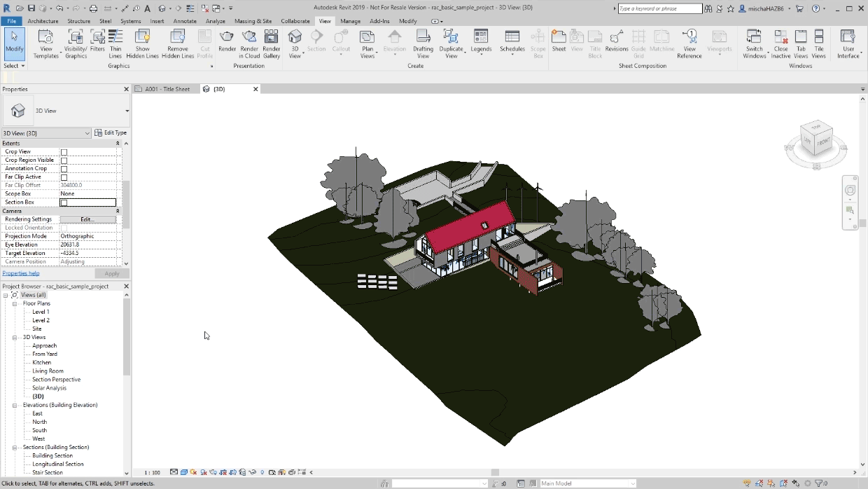Click the Default 3D View icon
This screenshot has width=868, height=489.
[x=295, y=43]
